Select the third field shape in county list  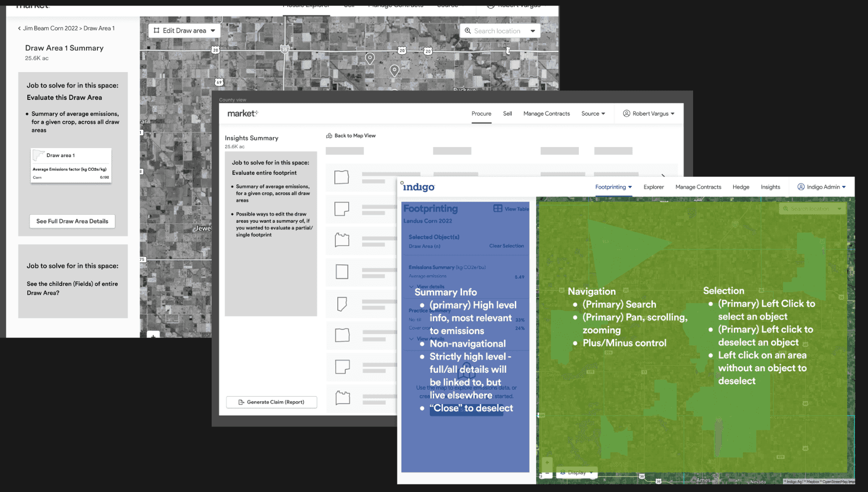click(342, 240)
